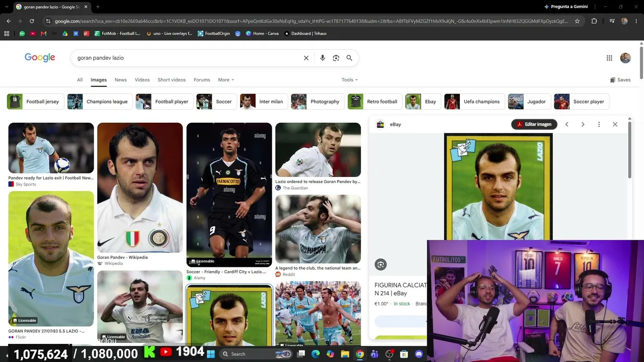Open The Guardian Pandev thumbnail
The image size is (644, 362).
[x=318, y=150]
